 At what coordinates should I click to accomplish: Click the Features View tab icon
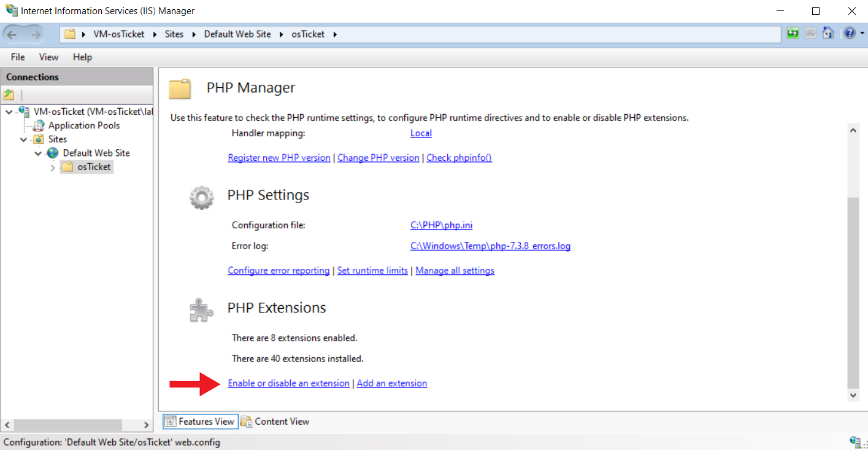coord(171,422)
